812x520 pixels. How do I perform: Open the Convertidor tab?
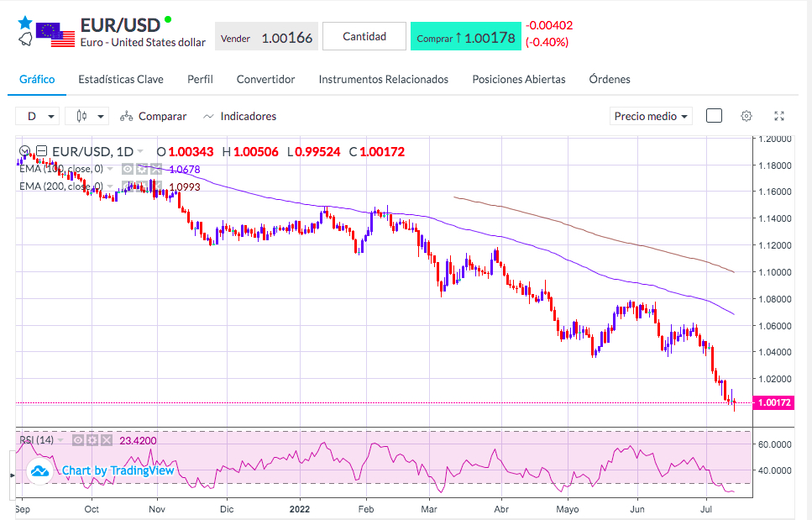(265, 79)
